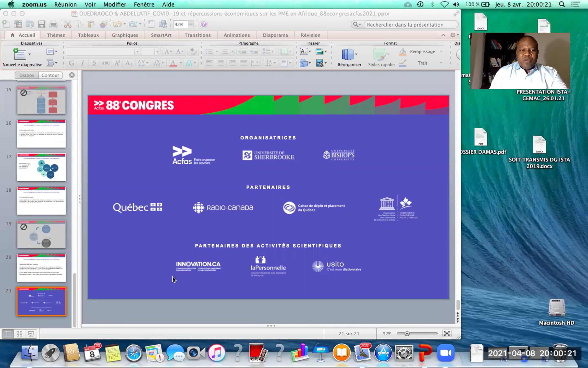Toggle Bold (G) formatting
The width and height of the screenshot is (588, 368).
point(72,63)
